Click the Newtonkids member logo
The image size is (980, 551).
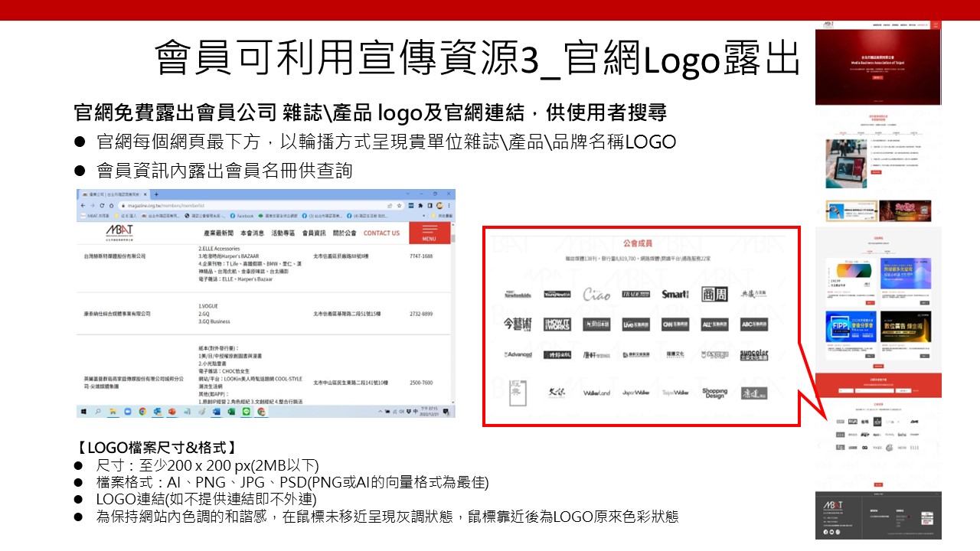pyautogui.click(x=518, y=295)
